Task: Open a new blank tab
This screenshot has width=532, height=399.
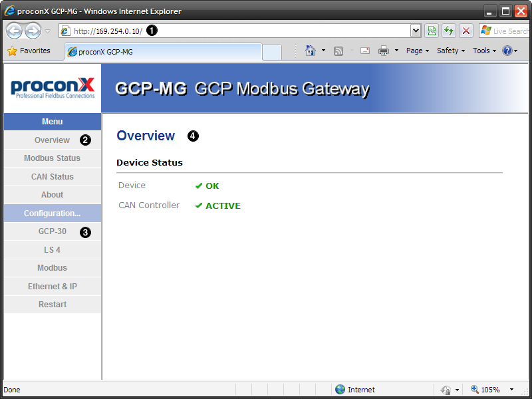Action: tap(272, 53)
